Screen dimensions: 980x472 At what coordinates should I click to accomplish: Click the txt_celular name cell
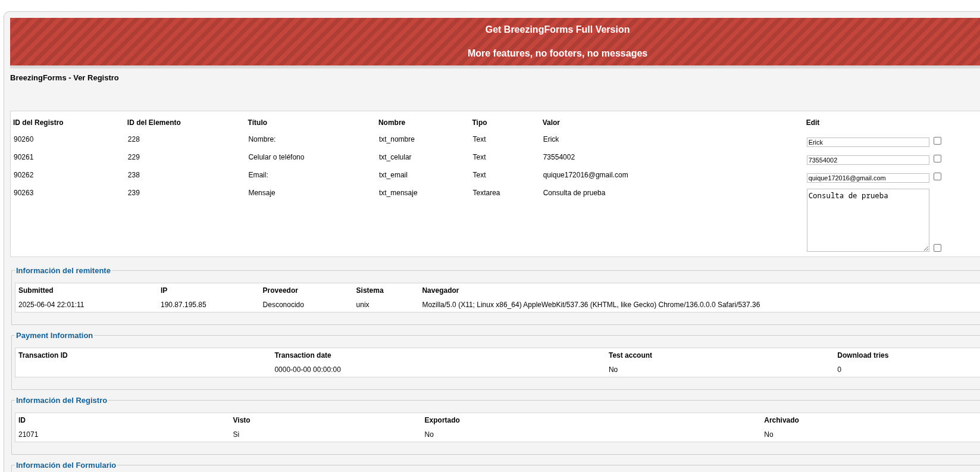point(395,157)
